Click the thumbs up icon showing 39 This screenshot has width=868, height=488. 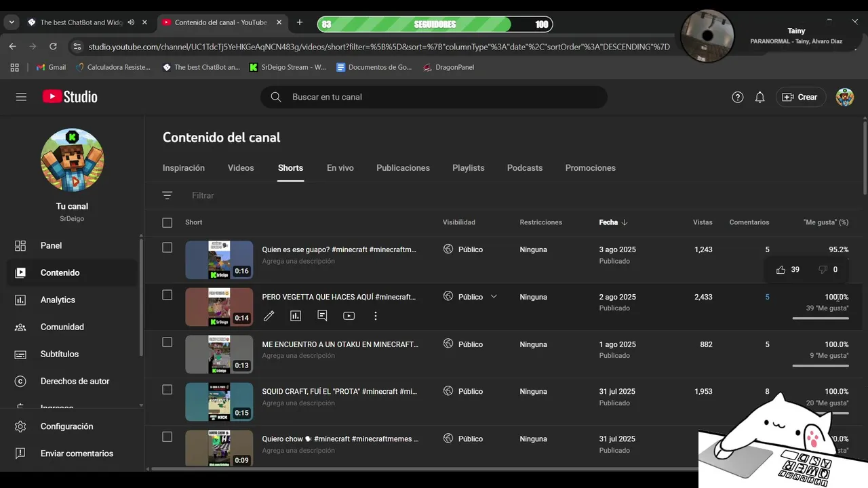[781, 270]
